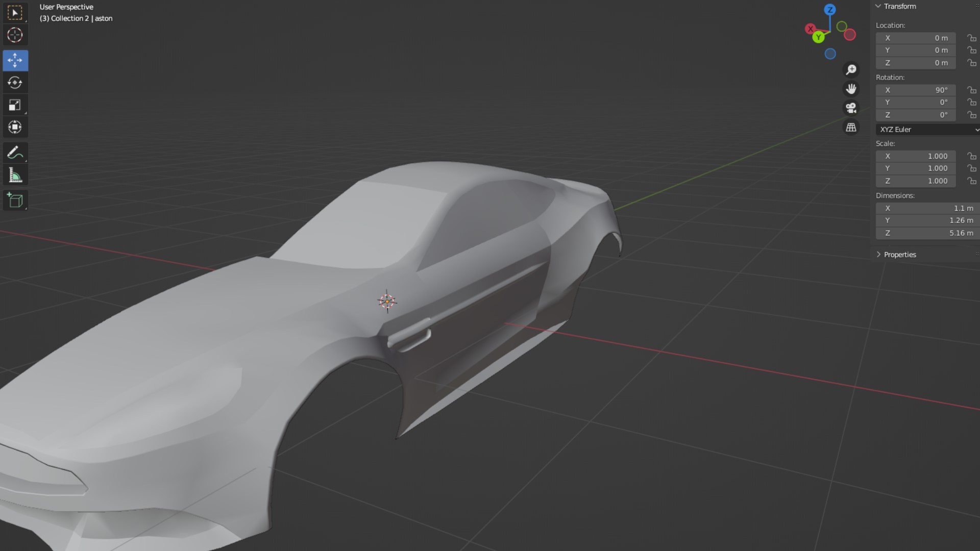Select the Measure ruler tool

(x=15, y=176)
